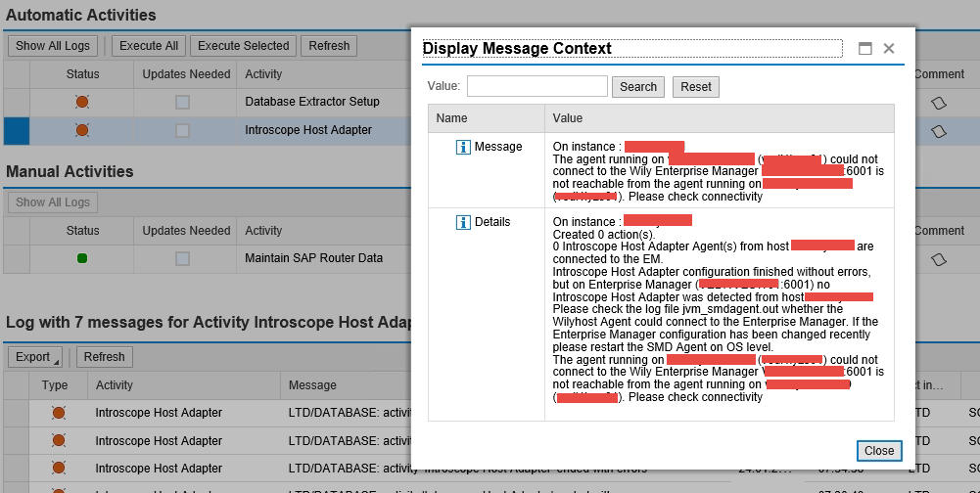
Task: Select row marker of Database Extractor Setup activity
Action: [17, 102]
